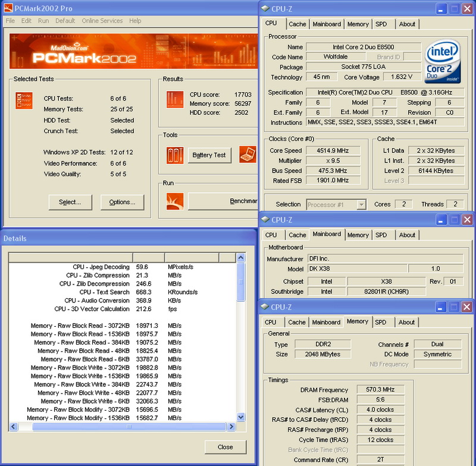Click the Core Voltage value 1.632 V
The height and width of the screenshot is (466, 476).
(402, 77)
